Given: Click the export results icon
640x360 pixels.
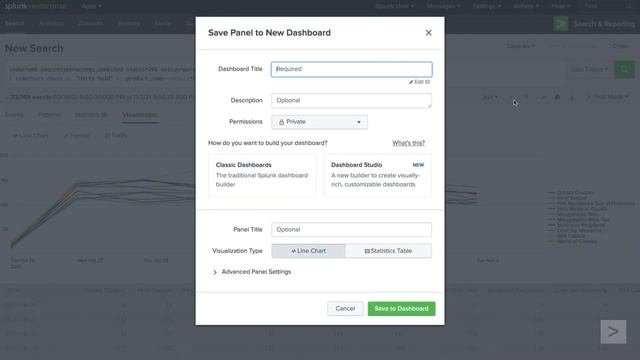Looking at the screenshot, I should 572,97.
